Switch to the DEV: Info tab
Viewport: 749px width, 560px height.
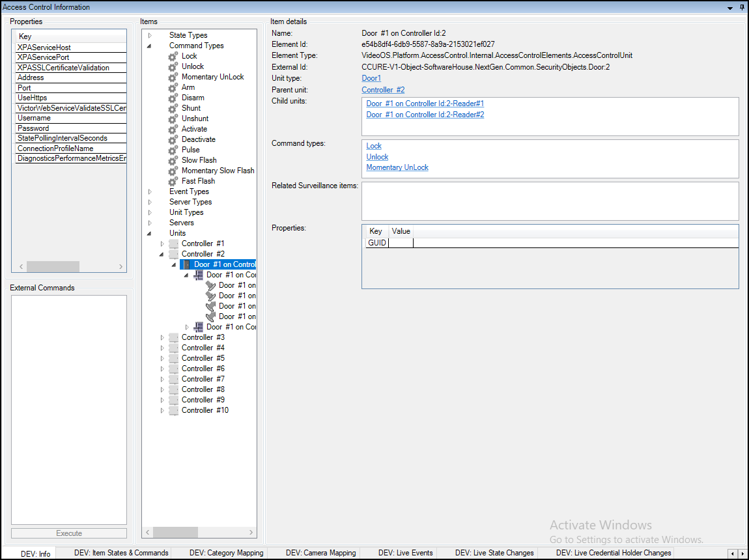click(x=36, y=553)
